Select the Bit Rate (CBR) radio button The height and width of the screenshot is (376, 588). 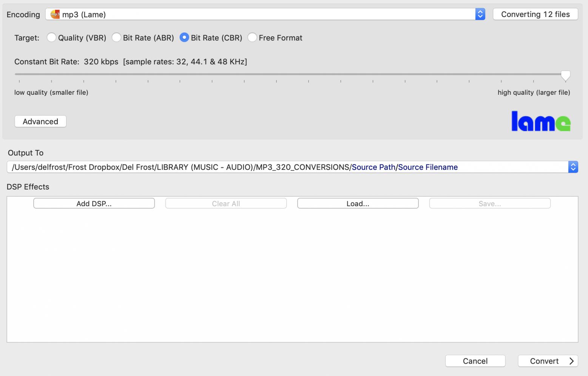184,38
